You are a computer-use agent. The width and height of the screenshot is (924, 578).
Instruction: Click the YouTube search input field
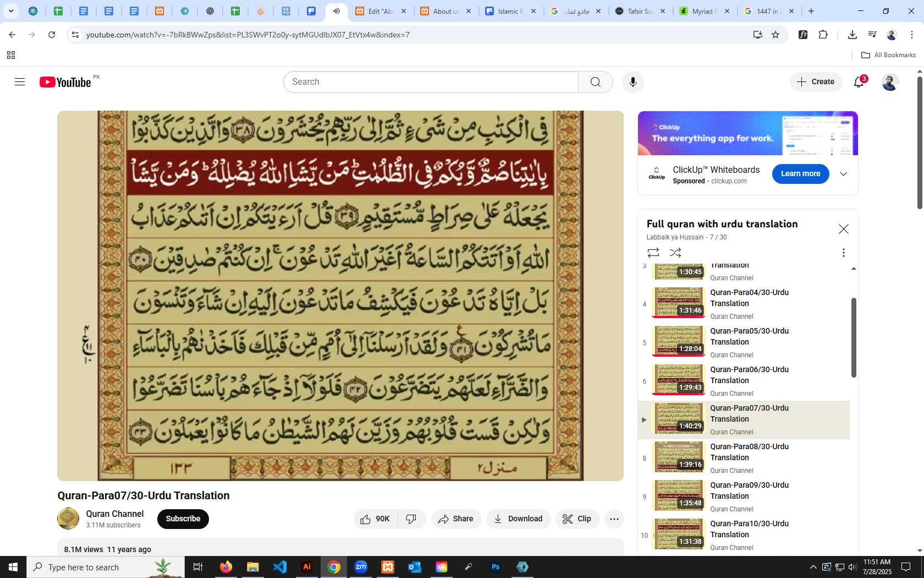431,82
